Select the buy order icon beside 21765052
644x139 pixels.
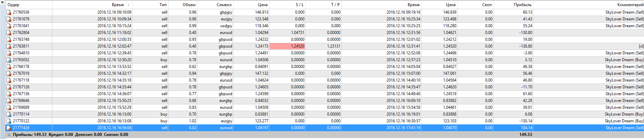(9, 60)
